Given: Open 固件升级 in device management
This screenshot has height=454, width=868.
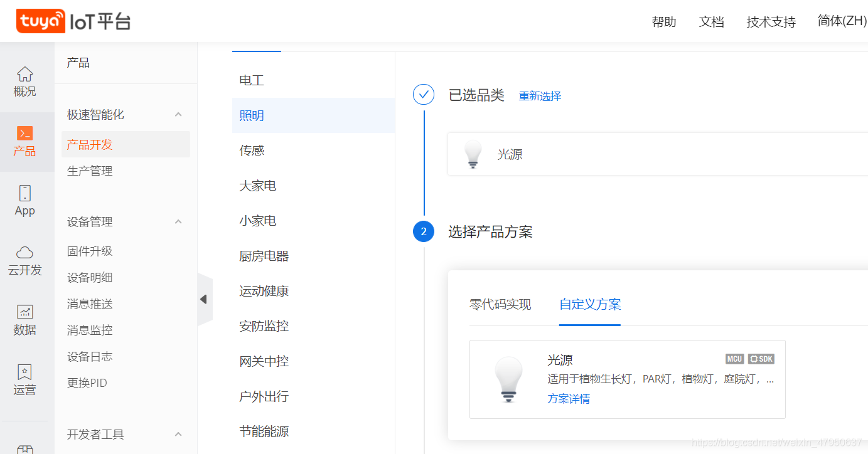Looking at the screenshot, I should tap(90, 251).
